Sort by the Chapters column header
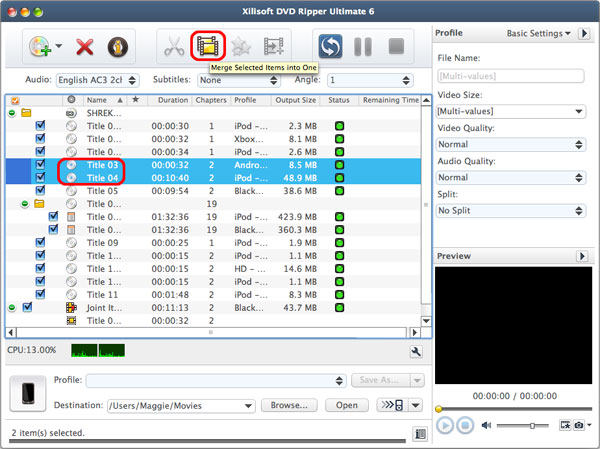This screenshot has height=449, width=600. [x=211, y=100]
